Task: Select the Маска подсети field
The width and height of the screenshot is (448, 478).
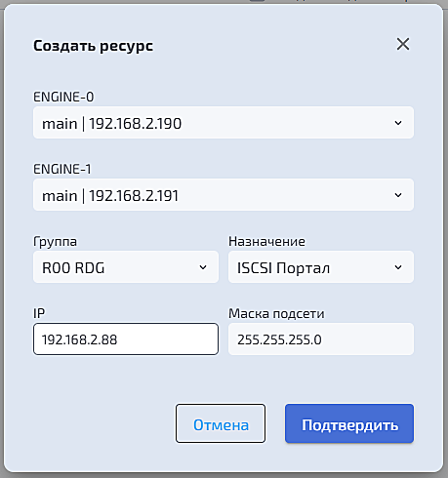Action: click(321, 339)
